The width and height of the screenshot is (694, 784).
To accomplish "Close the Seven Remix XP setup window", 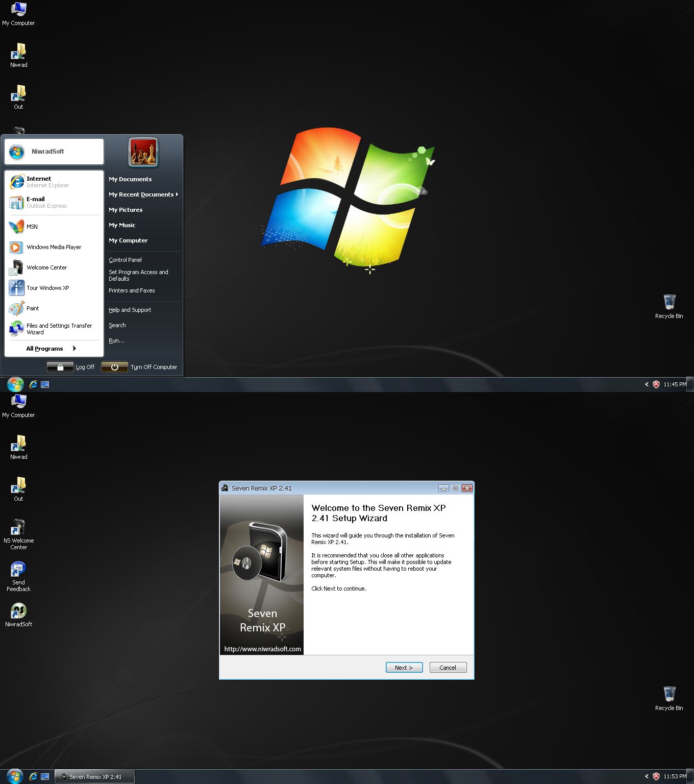I will pos(467,488).
